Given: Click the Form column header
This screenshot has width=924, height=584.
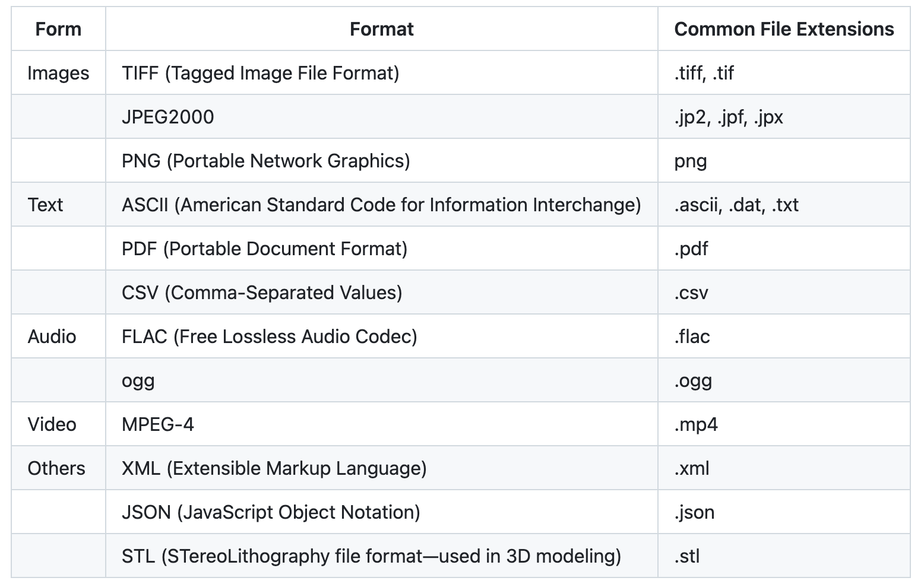Looking at the screenshot, I should coord(58,29).
